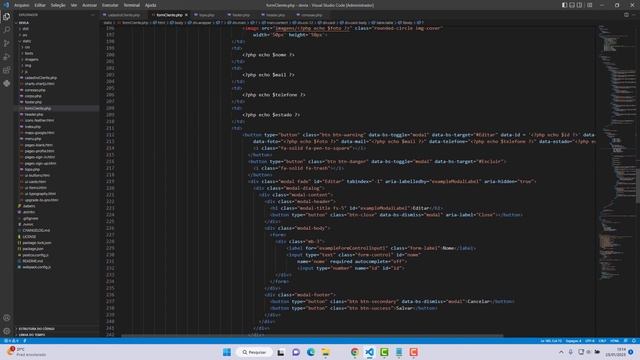The height and width of the screenshot is (360, 640).
Task: Expand the fonts folder
Action: [x=28, y=53]
